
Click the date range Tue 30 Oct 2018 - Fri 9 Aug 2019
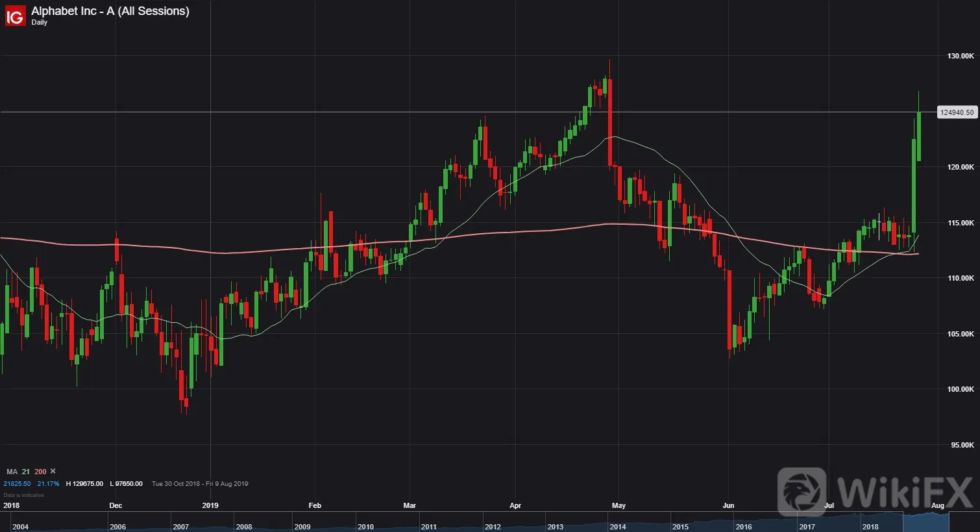[200, 484]
